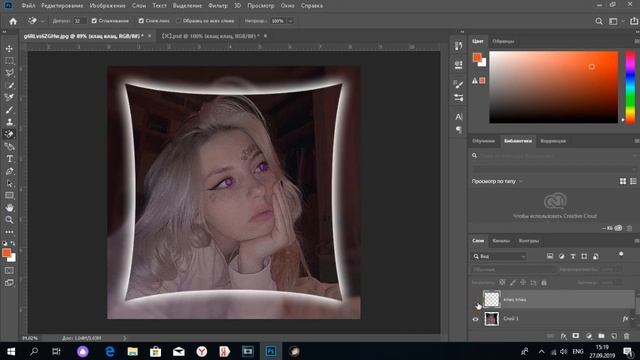Select the Brush tool

tap(9, 110)
